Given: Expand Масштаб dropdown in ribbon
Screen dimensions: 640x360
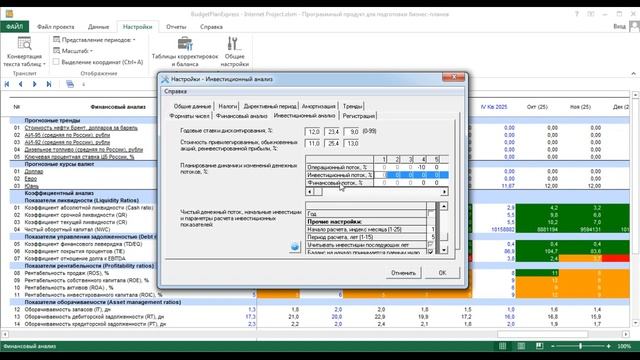Looking at the screenshot, I should 73,51.
